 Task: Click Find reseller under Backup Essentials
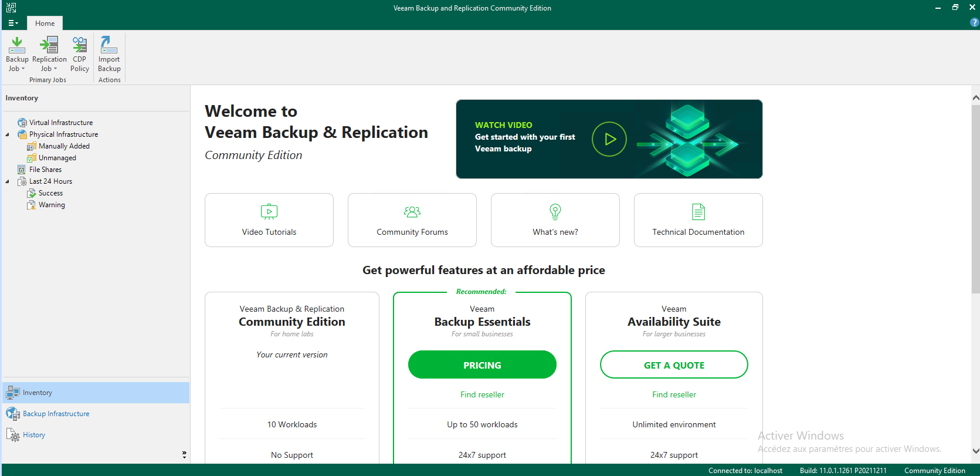coord(482,394)
